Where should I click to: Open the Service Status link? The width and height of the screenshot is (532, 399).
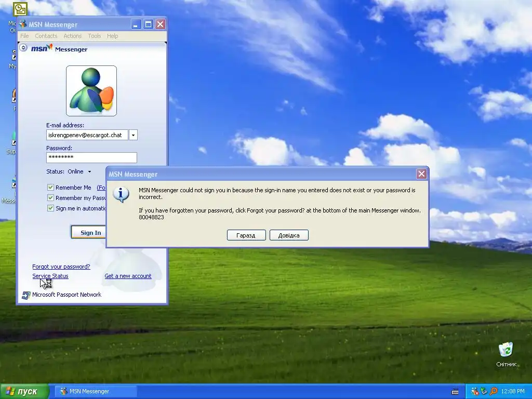[50, 276]
